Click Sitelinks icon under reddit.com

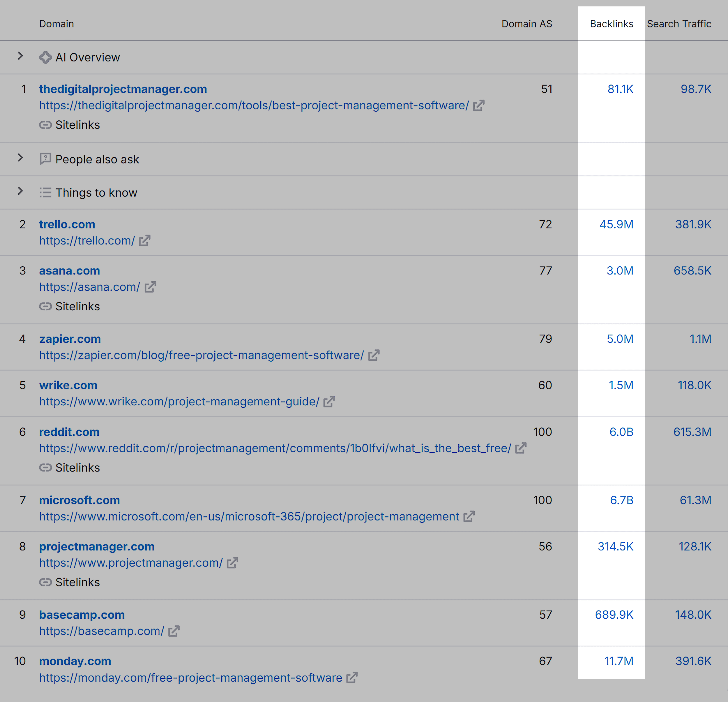click(45, 467)
